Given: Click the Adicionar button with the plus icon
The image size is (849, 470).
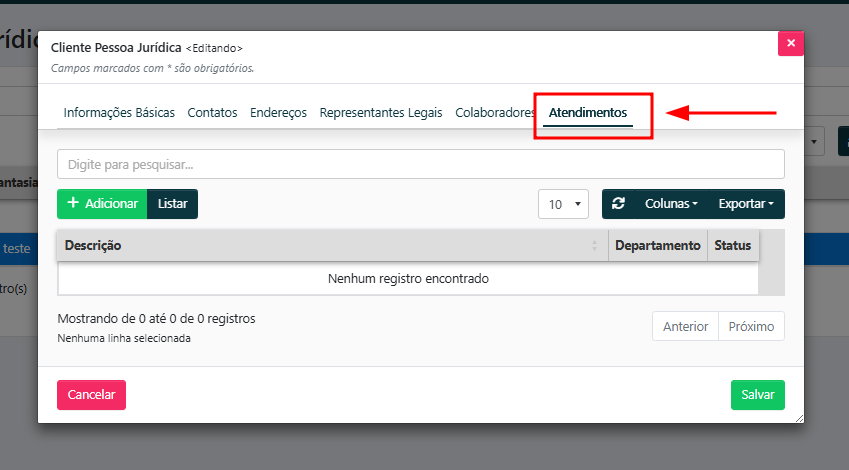Looking at the screenshot, I should (x=102, y=204).
